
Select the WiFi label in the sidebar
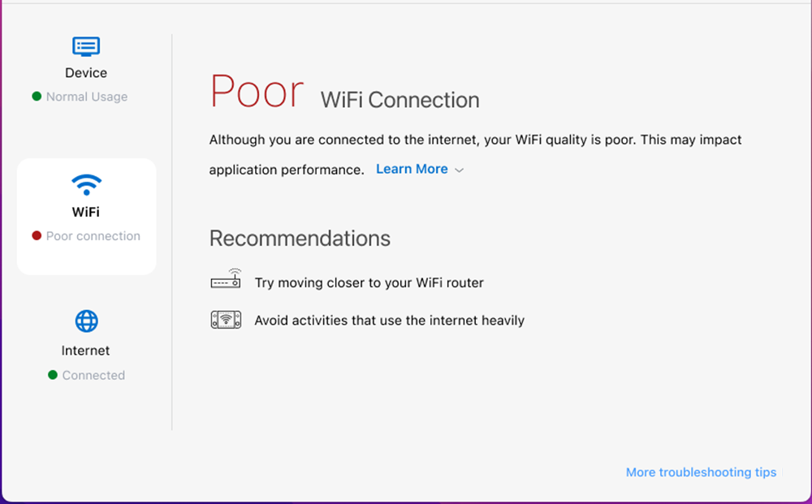pos(86,212)
